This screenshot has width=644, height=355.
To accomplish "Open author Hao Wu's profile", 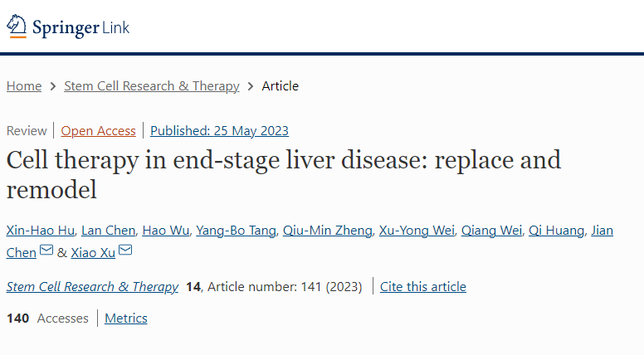I will (164, 230).
